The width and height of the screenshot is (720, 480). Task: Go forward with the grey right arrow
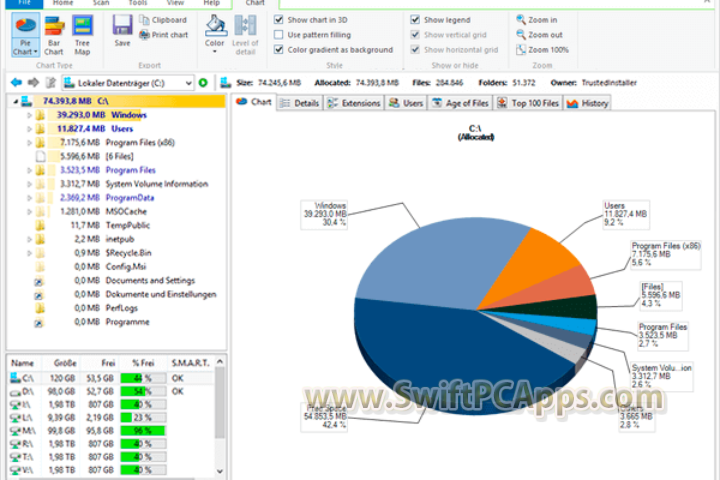(33, 83)
